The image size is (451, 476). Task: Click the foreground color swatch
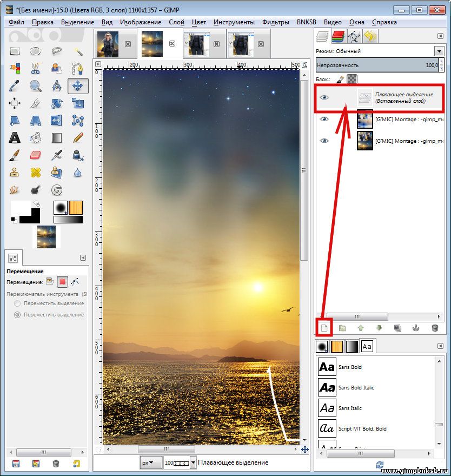click(x=21, y=208)
